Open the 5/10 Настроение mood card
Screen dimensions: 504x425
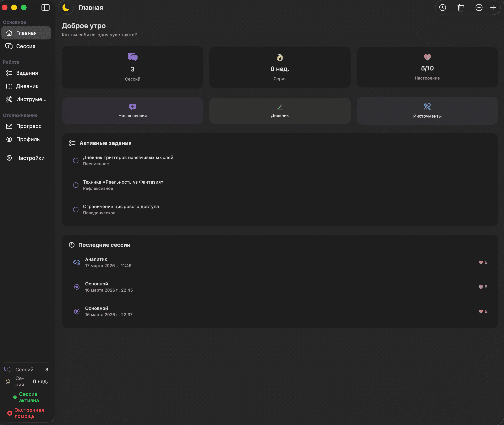(x=427, y=67)
